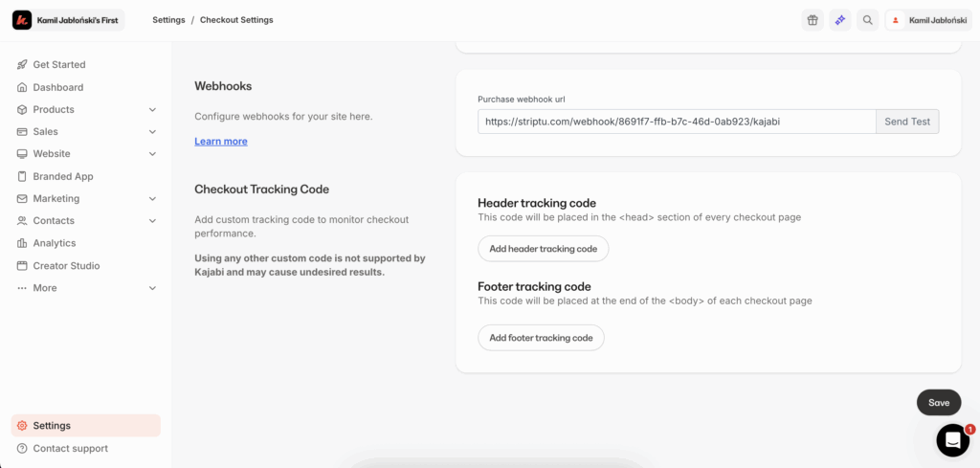This screenshot has height=468, width=980.
Task: Expand the Sales section chevron
Action: 153,132
